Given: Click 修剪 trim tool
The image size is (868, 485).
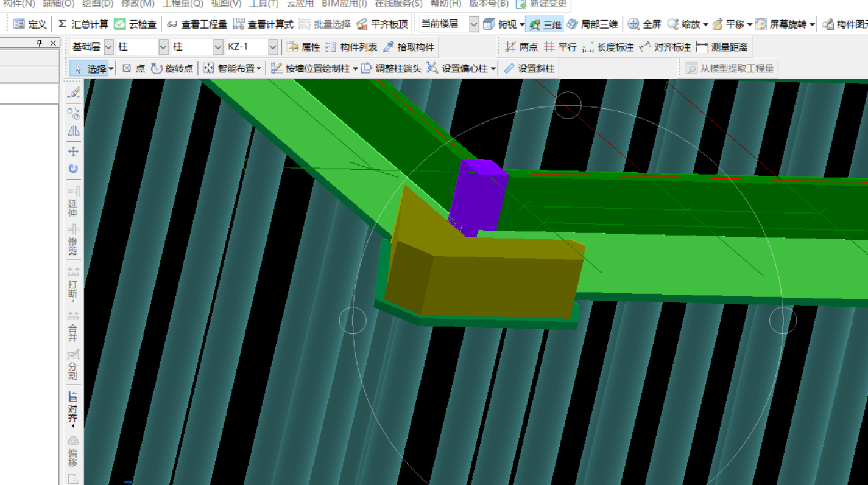Looking at the screenshot, I should tap(73, 240).
